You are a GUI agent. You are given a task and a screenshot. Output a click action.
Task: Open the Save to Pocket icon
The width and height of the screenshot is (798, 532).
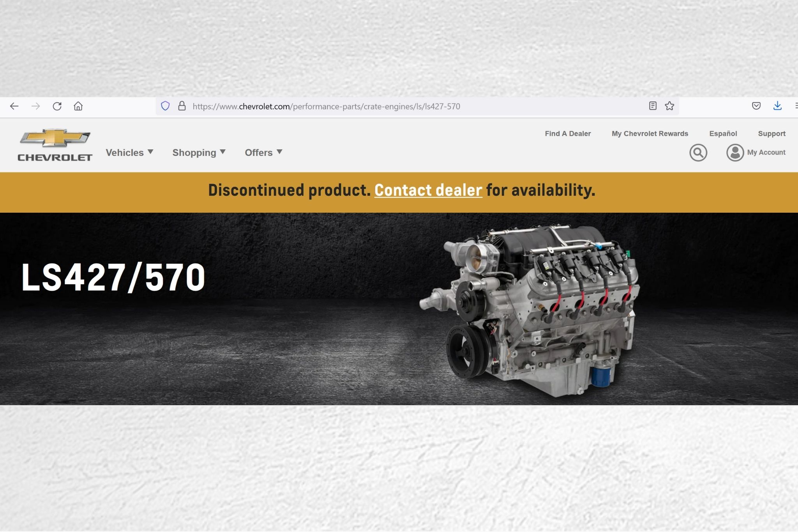(x=756, y=106)
